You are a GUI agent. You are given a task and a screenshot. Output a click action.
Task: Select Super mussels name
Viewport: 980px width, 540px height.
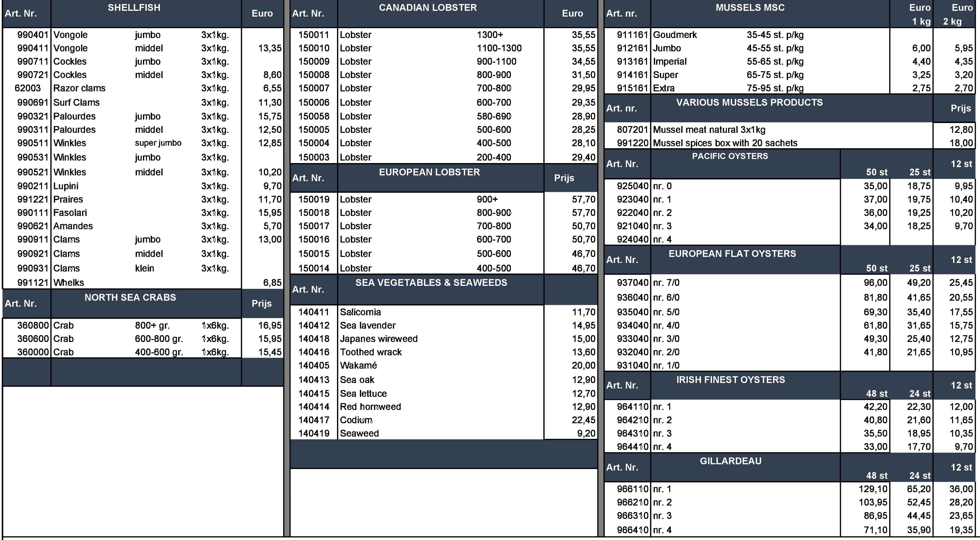coord(665,75)
